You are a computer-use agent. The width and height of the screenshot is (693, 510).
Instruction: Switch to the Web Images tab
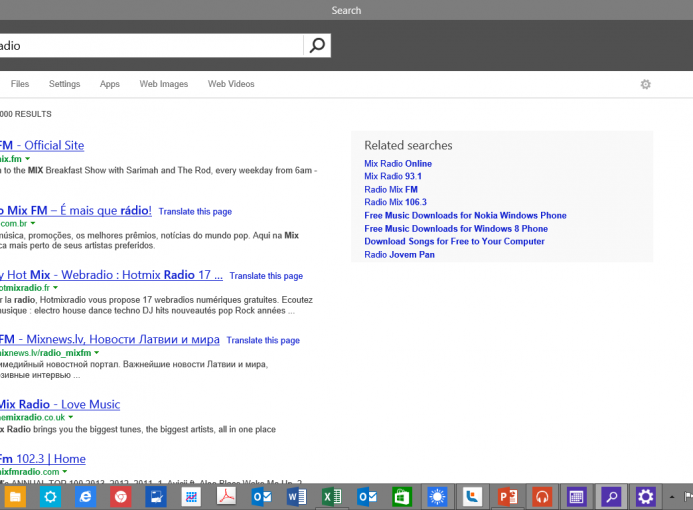pyautogui.click(x=163, y=84)
